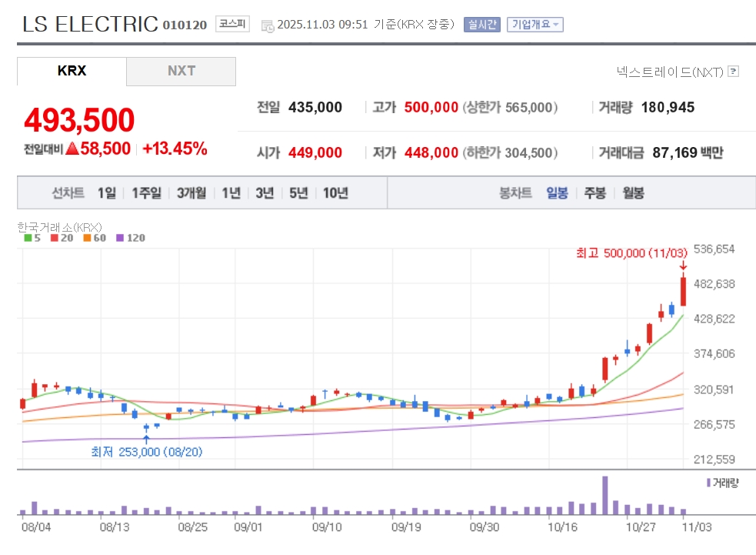Click the lower limit price 하한가 304,500
Screen dimensions: 756x555
510,152
